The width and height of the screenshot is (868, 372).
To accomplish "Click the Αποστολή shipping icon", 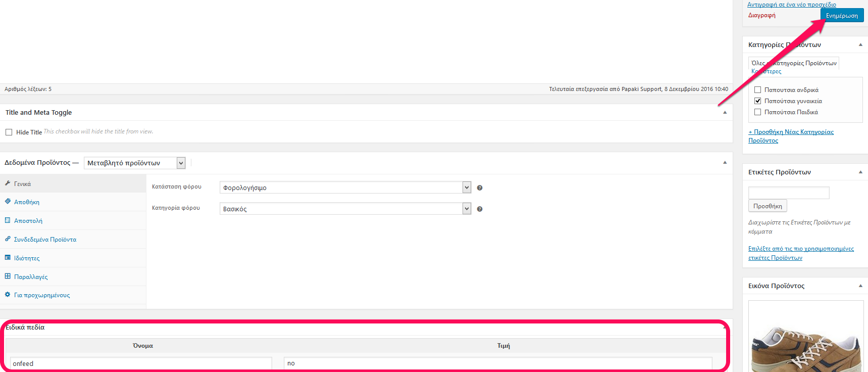I will pos(8,220).
